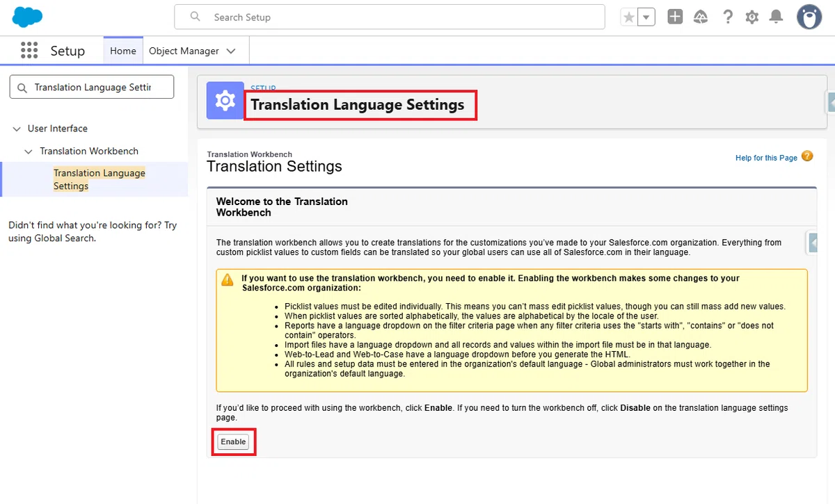Click the Salesforce cloud logo
Viewport: 835px width, 504px height.
click(27, 17)
